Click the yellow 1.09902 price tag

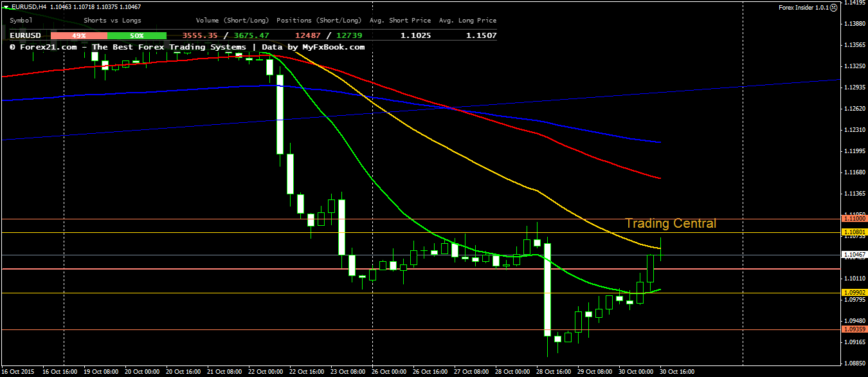coord(854,292)
